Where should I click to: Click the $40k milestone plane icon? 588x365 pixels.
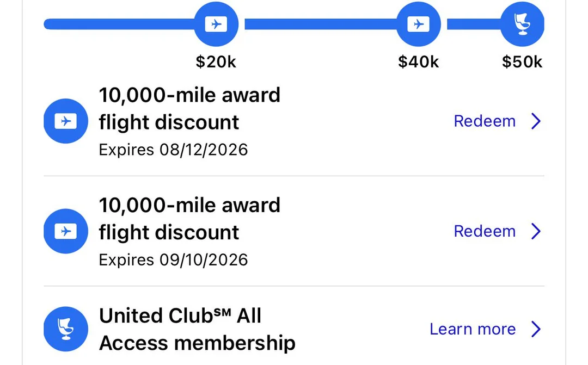(x=418, y=24)
